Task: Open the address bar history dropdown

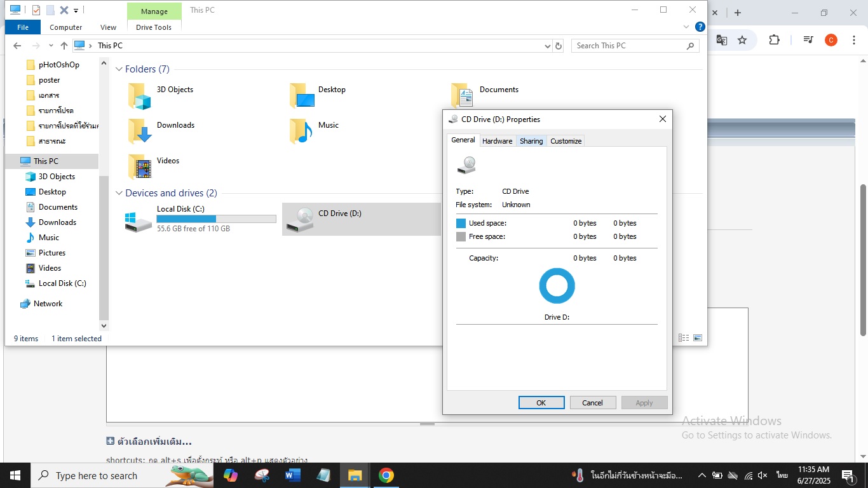Action: pyautogui.click(x=548, y=46)
